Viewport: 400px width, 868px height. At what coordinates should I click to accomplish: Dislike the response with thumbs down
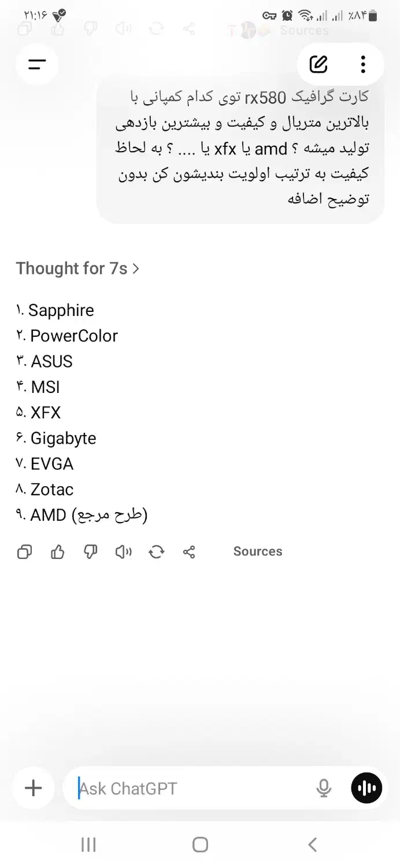(x=91, y=552)
